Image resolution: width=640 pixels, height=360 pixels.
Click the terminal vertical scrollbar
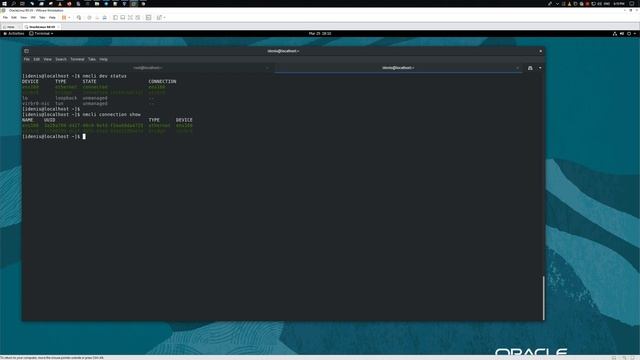(x=543, y=298)
